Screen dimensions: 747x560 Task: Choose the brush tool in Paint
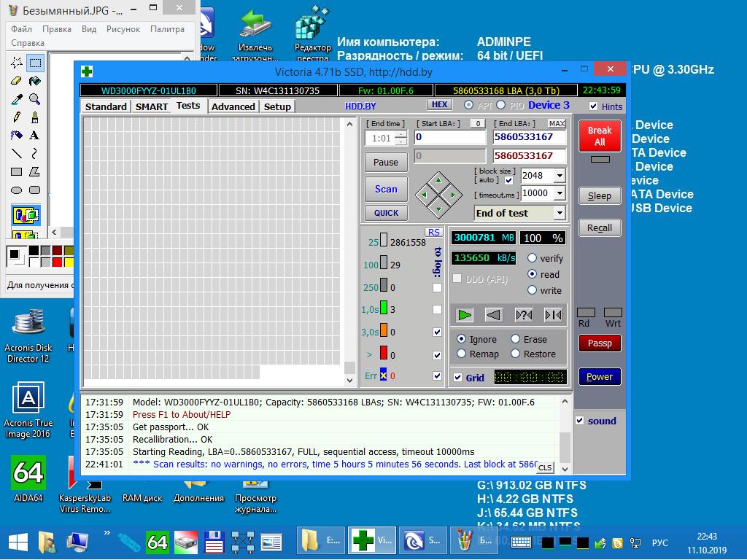(35, 117)
